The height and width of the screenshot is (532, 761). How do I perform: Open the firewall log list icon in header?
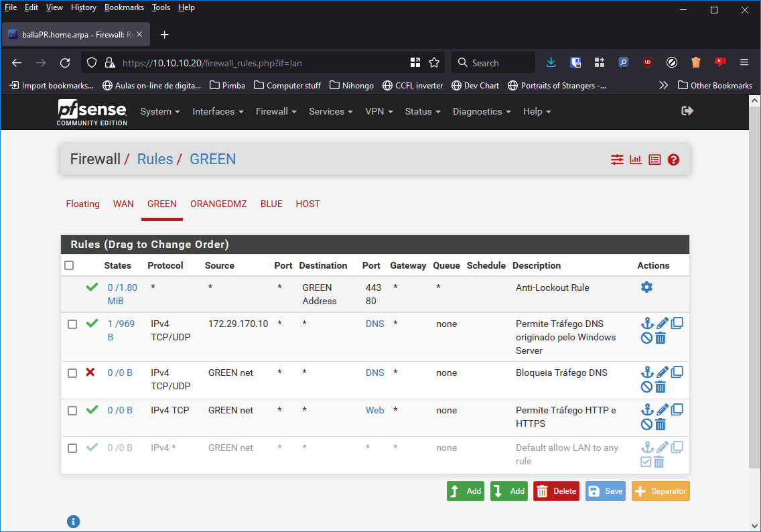click(x=654, y=159)
